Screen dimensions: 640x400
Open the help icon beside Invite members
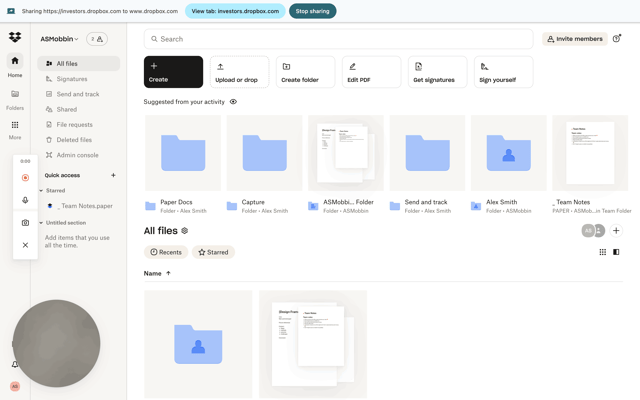coord(617,38)
